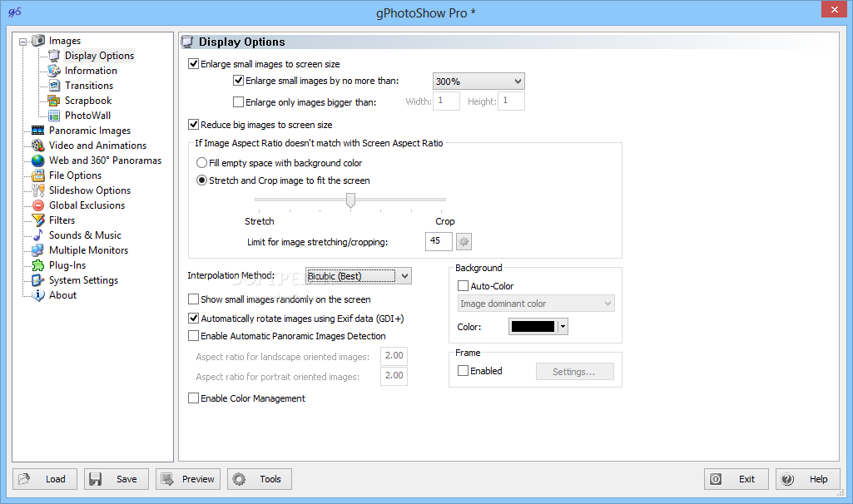This screenshot has height=504, width=853.
Task: Click the About info icon
Action: pyautogui.click(x=38, y=295)
